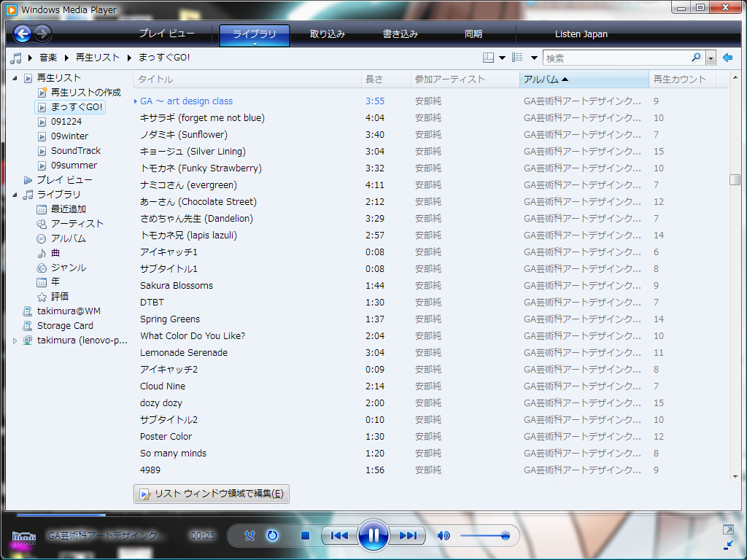747x560 pixels.
Task: Select Storage Card device
Action: click(65, 326)
